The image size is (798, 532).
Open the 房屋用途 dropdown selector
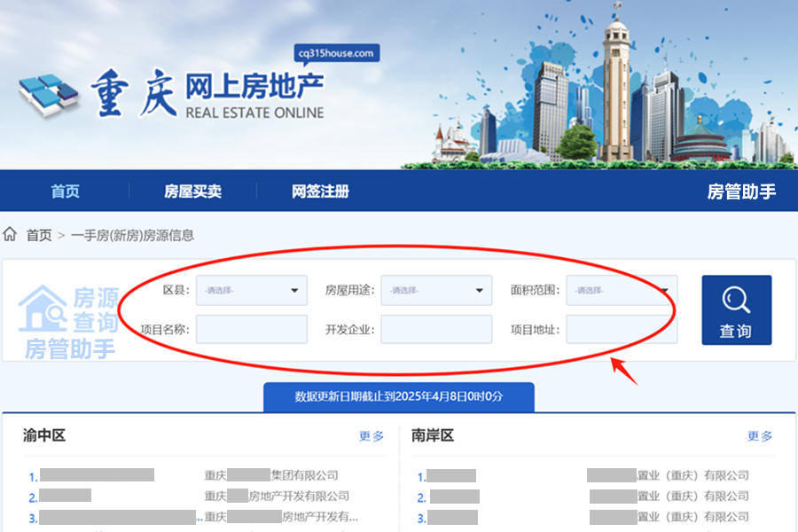pos(435,290)
